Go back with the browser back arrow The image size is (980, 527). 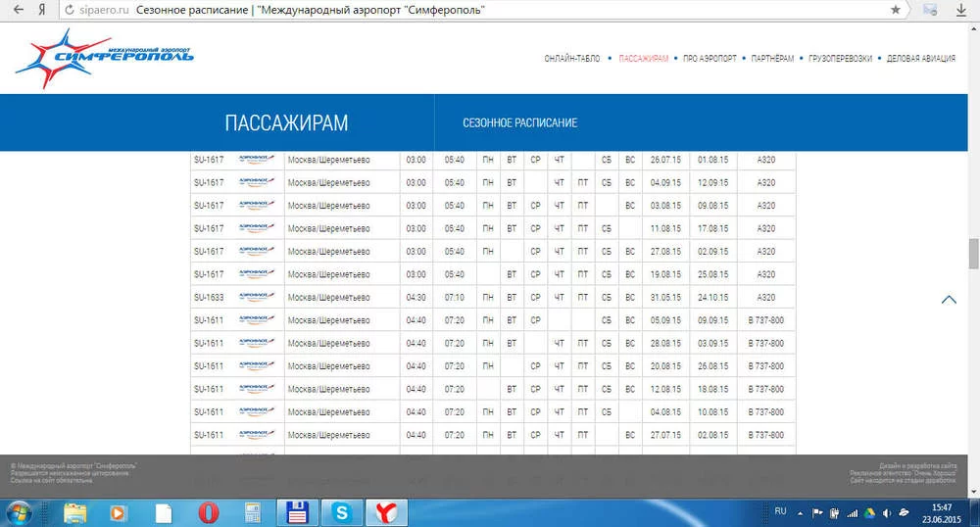point(18,10)
